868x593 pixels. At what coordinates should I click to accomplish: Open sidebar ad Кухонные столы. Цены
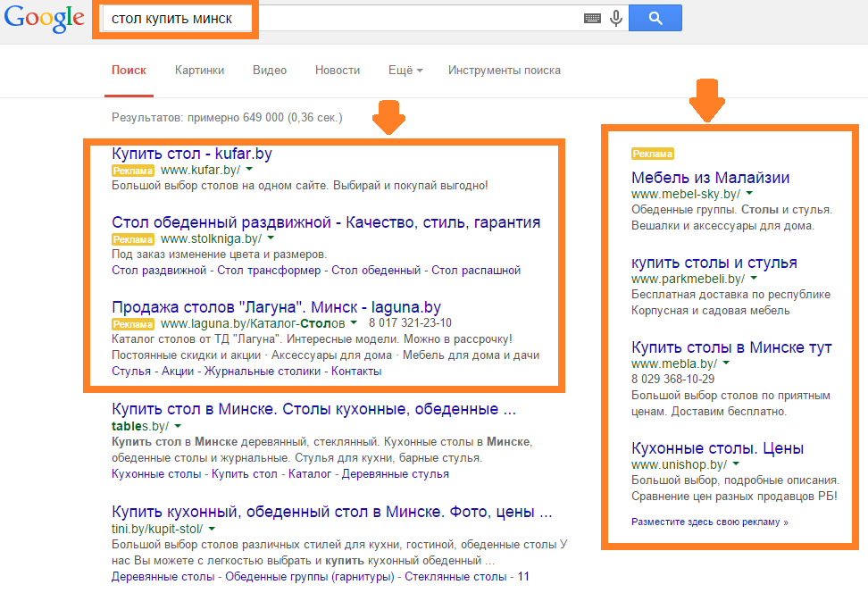pos(717,448)
